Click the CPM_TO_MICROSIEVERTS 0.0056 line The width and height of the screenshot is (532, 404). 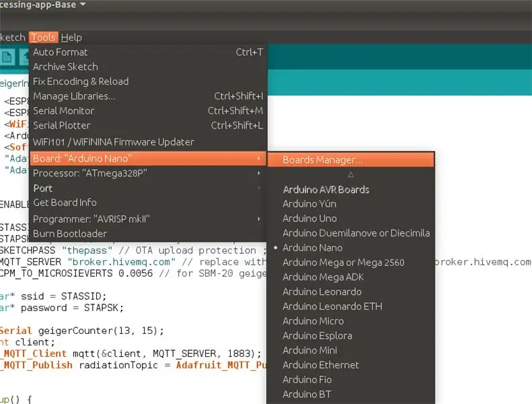133,273
